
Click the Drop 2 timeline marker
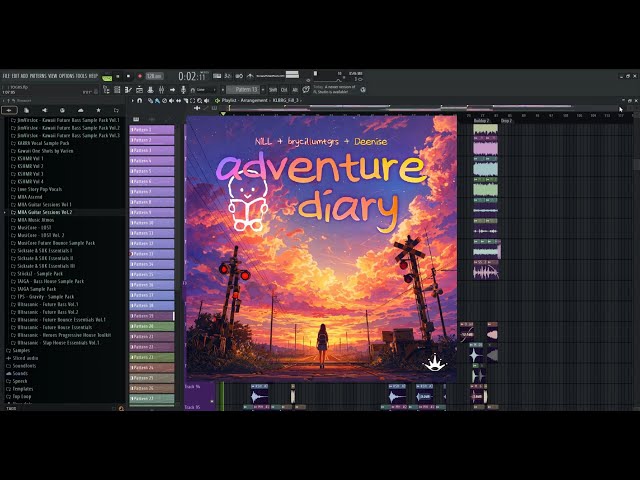click(506, 121)
